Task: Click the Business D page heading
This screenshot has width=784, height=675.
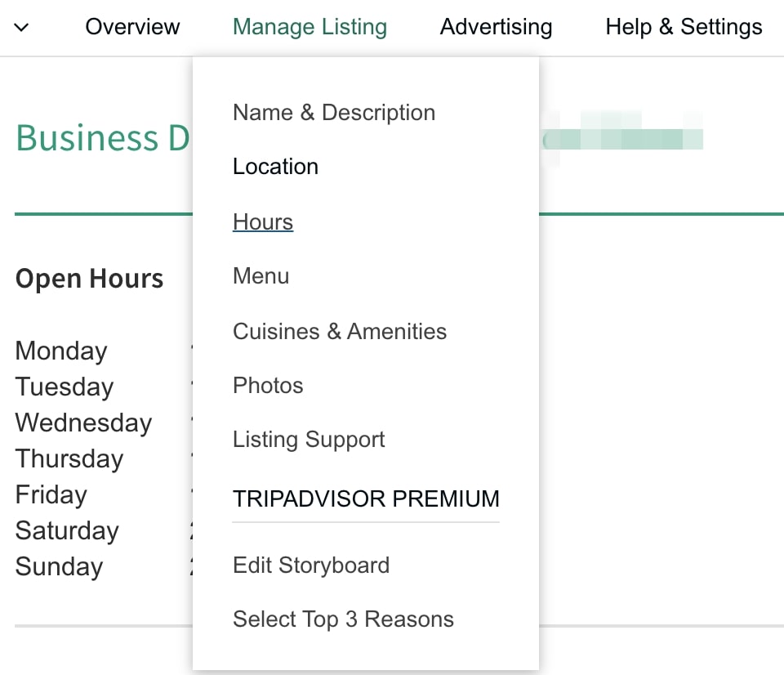Action: [103, 138]
